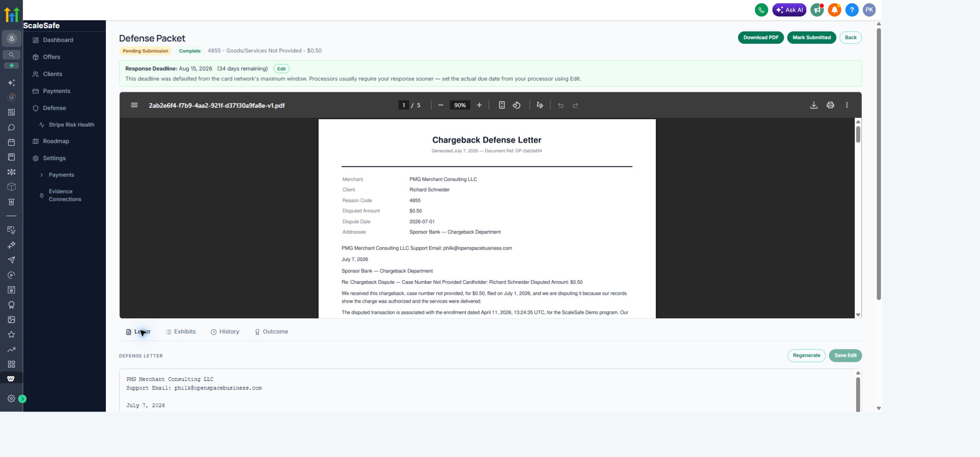The width and height of the screenshot is (980, 457).
Task: Download the defense packet PDF
Action: click(x=761, y=38)
